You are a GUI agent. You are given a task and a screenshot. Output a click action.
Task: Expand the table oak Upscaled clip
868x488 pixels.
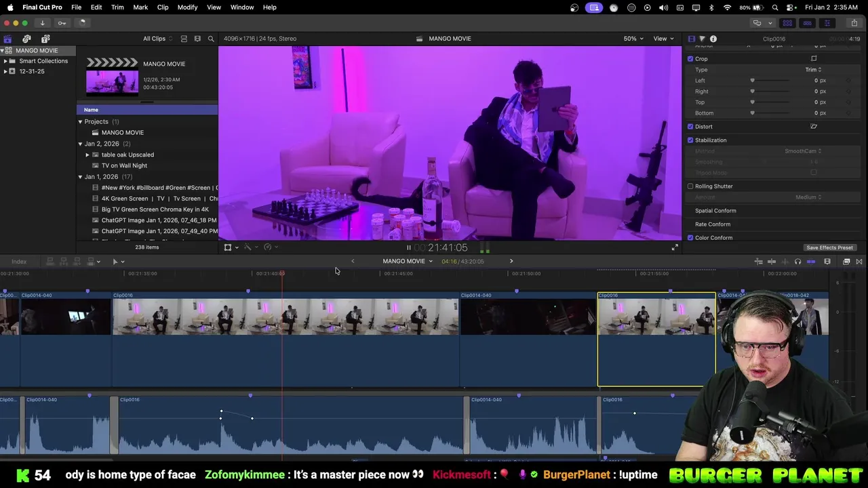(x=87, y=155)
